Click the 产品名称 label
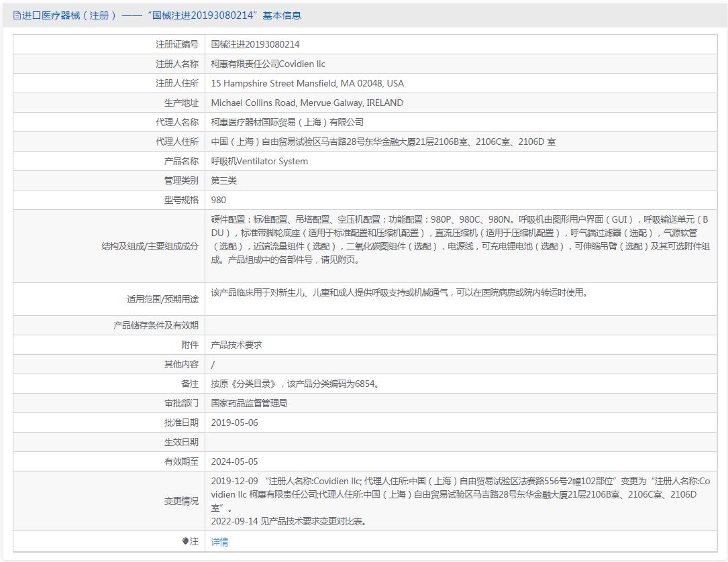Image resolution: width=728 pixels, height=562 pixels. point(181,162)
